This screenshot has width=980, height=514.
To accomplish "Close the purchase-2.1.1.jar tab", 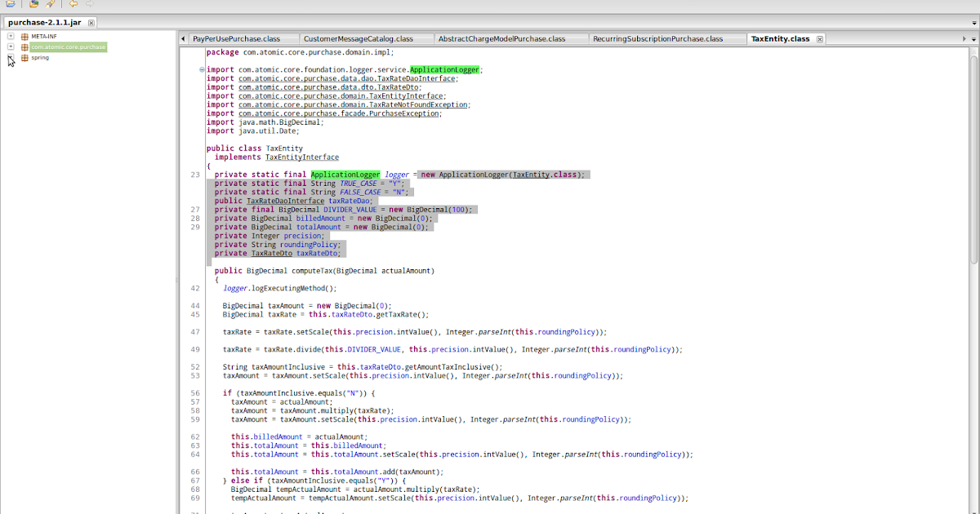I will click(91, 23).
